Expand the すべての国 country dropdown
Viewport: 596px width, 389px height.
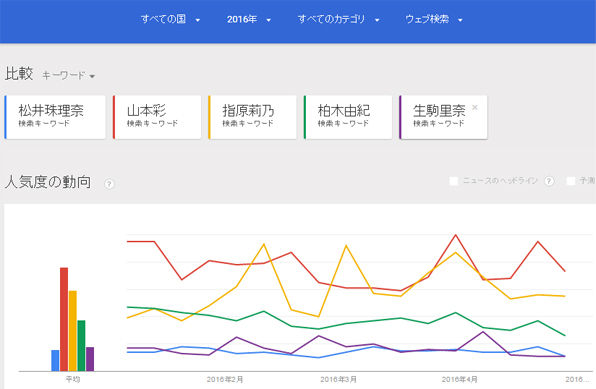tap(170, 19)
